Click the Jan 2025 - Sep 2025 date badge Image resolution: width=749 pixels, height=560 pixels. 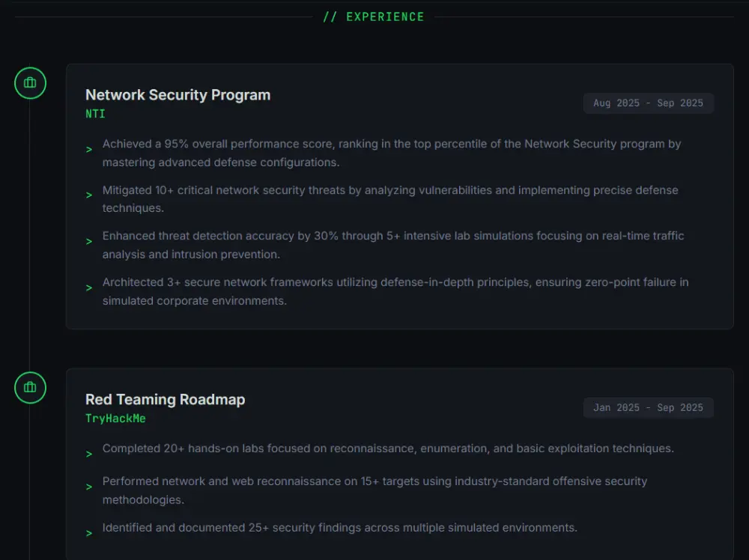(x=648, y=408)
